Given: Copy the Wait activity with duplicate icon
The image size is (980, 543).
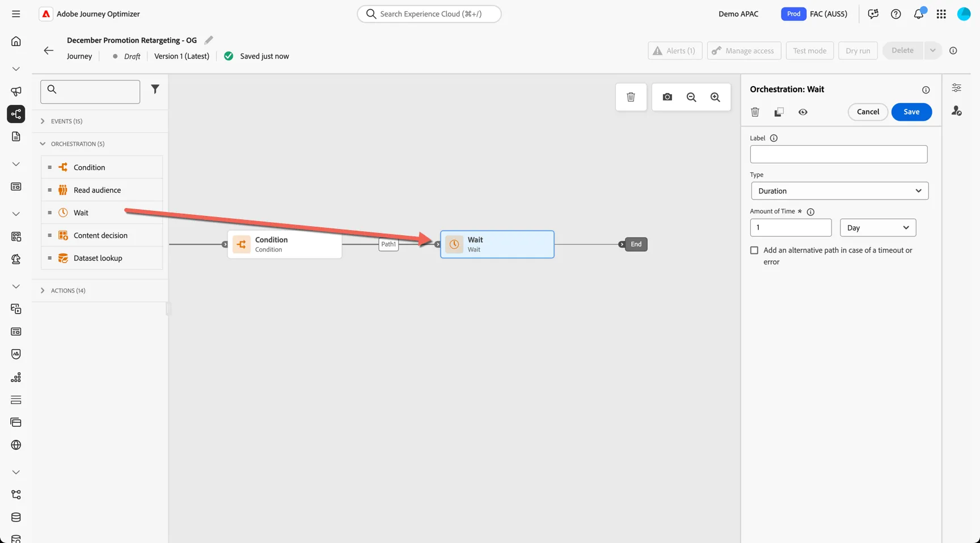Looking at the screenshot, I should click(779, 112).
